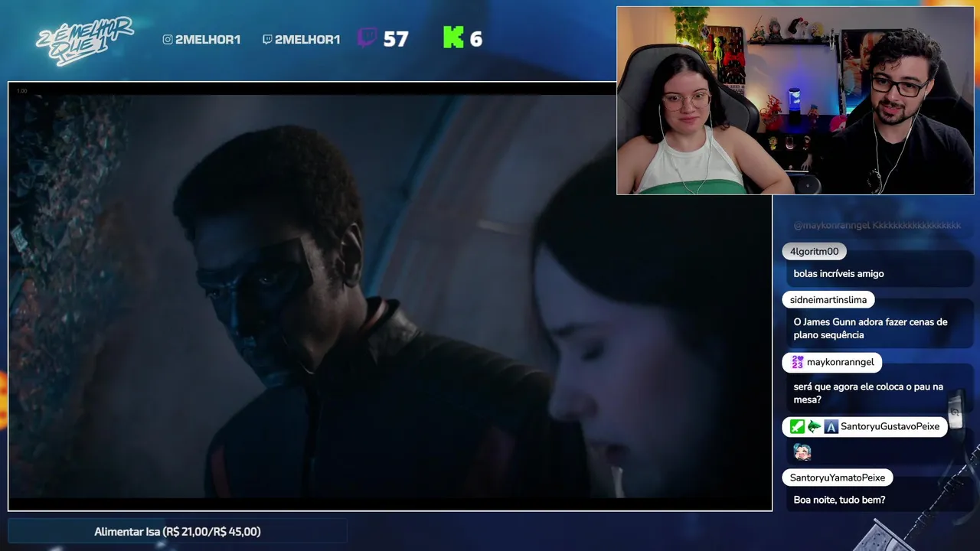Click the username SantoryuYamatoPeixe

(x=838, y=478)
